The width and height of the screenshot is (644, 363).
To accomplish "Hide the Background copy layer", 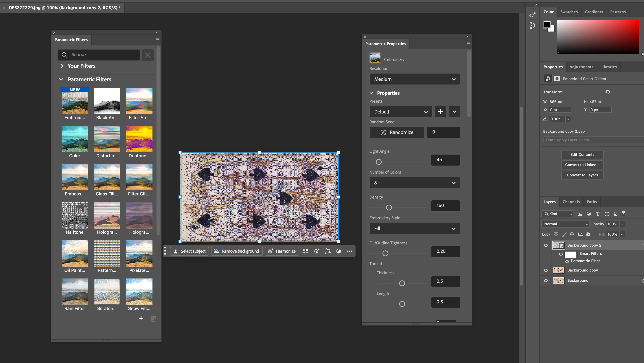I will point(546,270).
